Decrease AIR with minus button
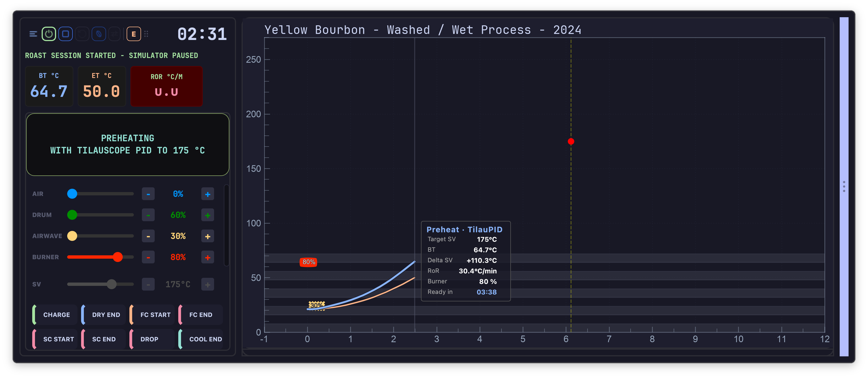 [x=148, y=194]
